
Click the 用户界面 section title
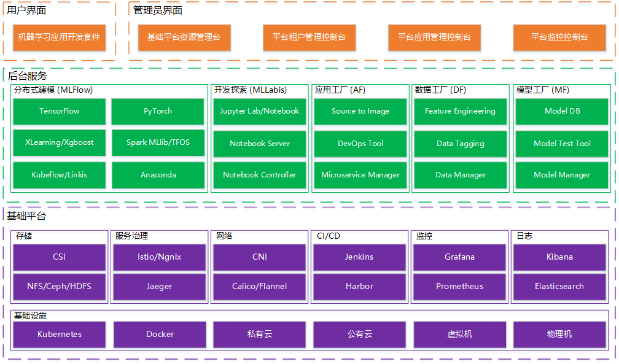pos(26,10)
